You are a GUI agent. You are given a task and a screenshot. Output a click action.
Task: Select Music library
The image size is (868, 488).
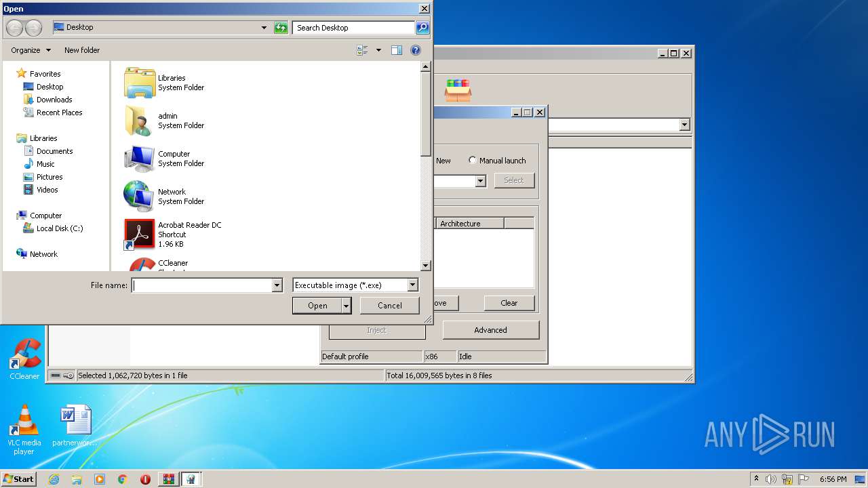tap(45, 164)
